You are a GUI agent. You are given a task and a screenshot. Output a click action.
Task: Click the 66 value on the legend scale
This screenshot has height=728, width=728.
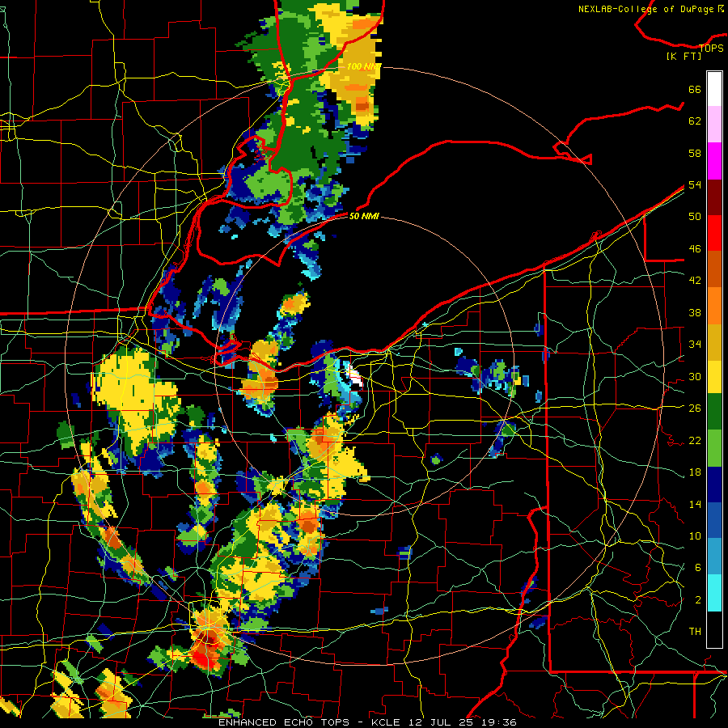tap(695, 89)
